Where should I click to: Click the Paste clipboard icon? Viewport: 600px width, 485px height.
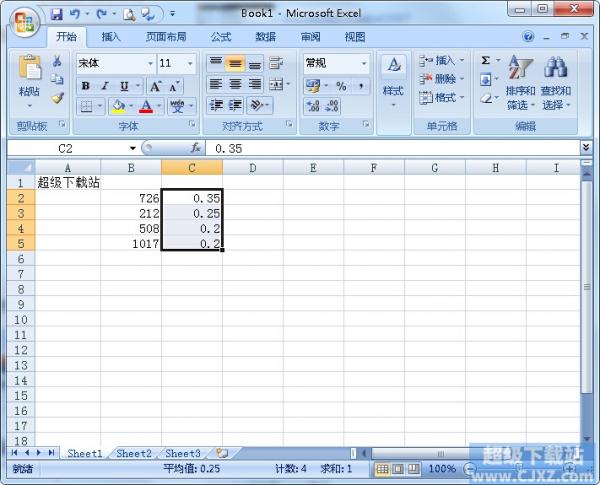(29, 69)
